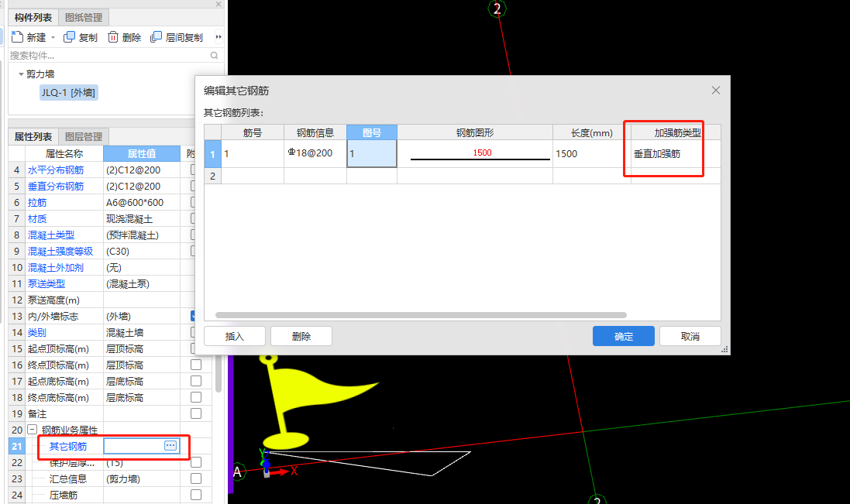850x504 pixels.
Task: Collapse the 钢筋业务属性 group
Action: coord(32,430)
